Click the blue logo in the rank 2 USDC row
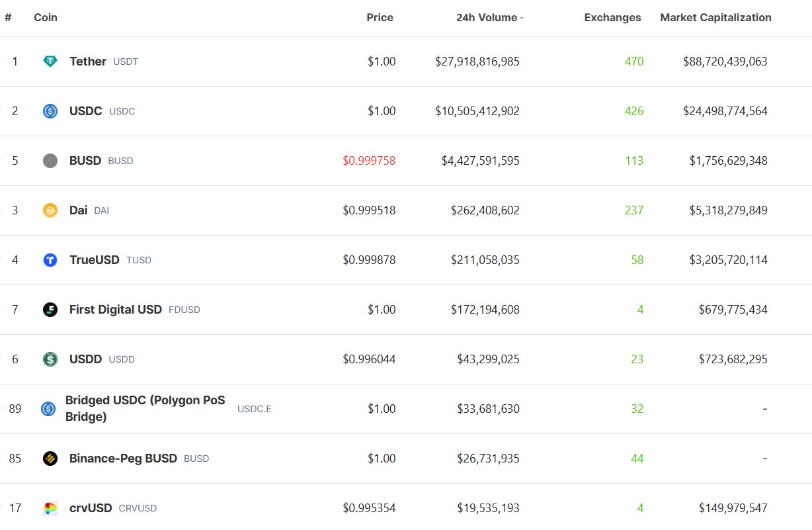The width and height of the screenshot is (812, 530). [50, 111]
